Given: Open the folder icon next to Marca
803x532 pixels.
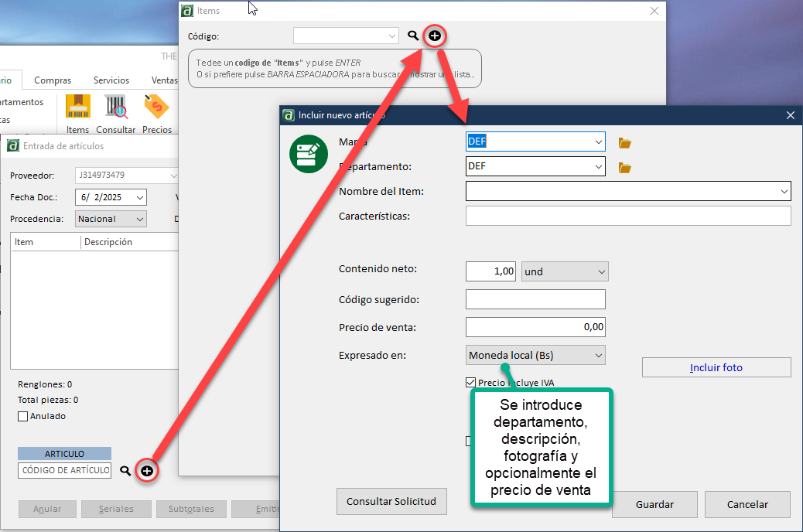Looking at the screenshot, I should tap(625, 142).
